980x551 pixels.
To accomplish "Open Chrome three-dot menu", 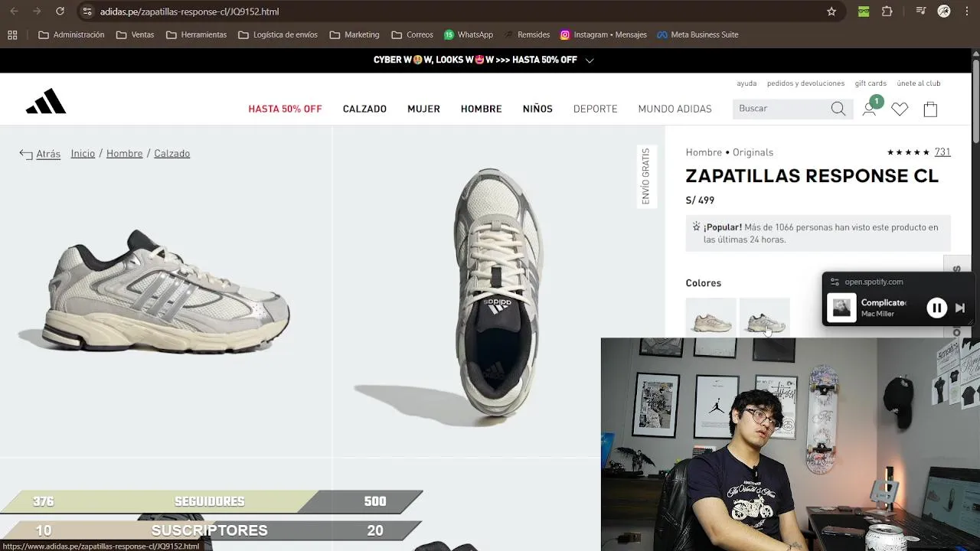I will 966,11.
